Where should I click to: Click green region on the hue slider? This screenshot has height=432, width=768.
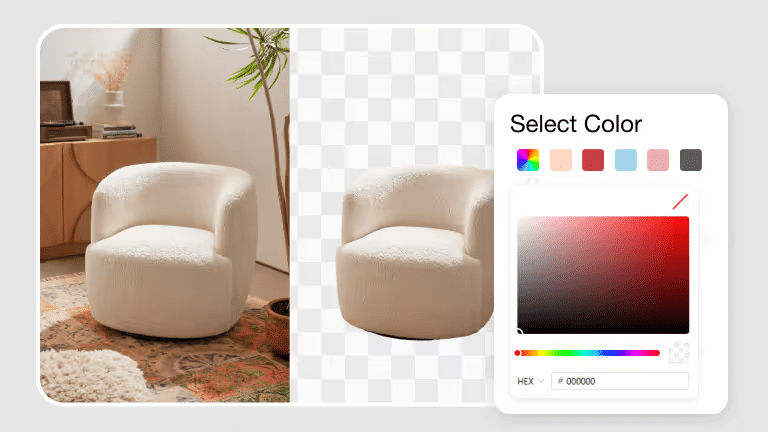(566, 353)
